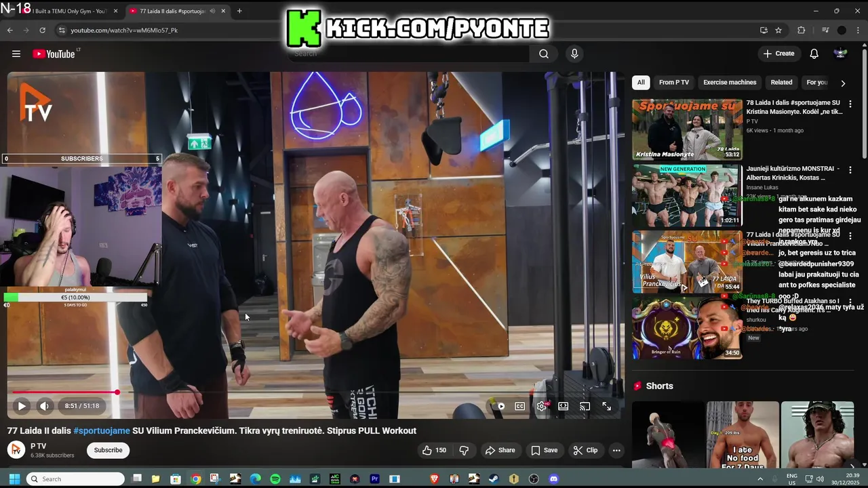Subscribe to the P TV channel
868x488 pixels.
[x=108, y=450]
